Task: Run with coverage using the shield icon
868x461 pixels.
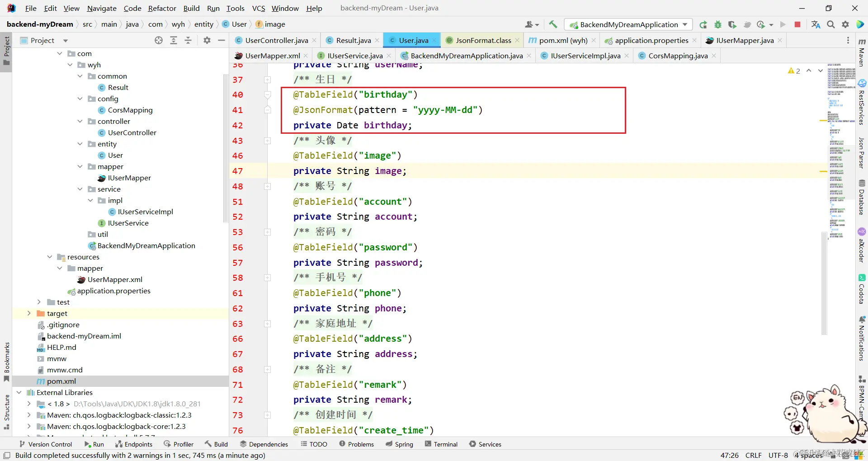Action: (732, 24)
